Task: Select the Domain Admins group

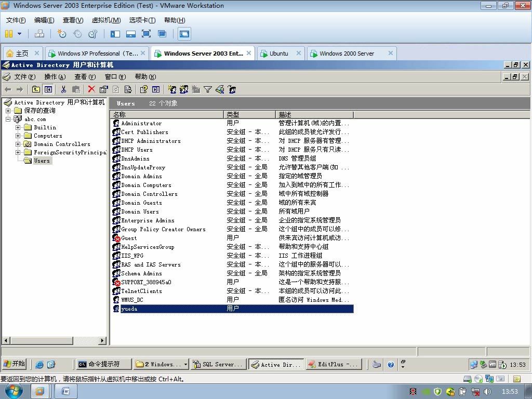Action: coord(141,177)
